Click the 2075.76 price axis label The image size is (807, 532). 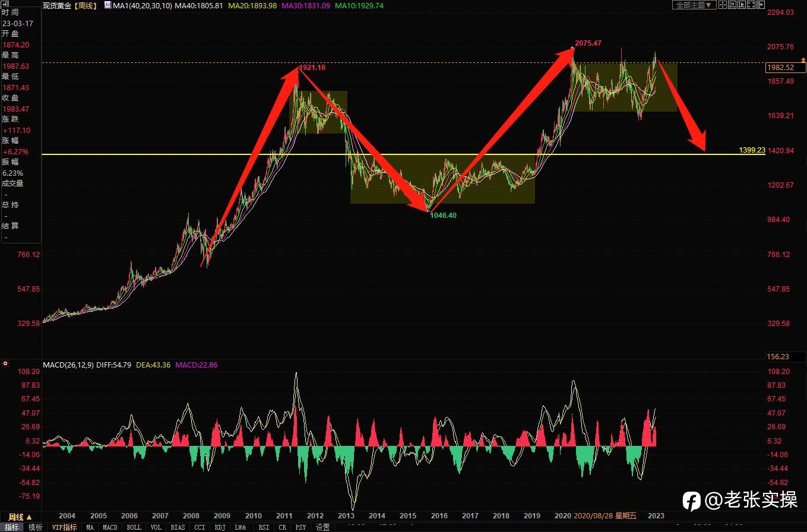[x=780, y=47]
